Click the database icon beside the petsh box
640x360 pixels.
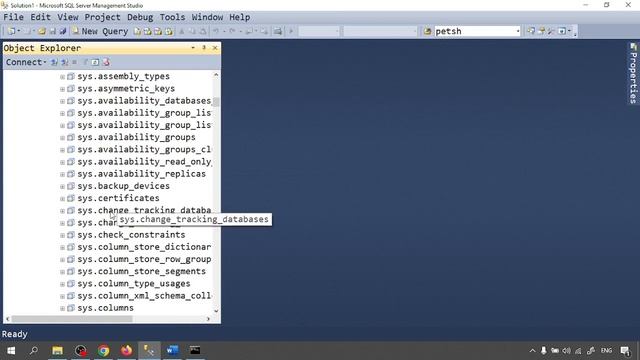click(427, 31)
